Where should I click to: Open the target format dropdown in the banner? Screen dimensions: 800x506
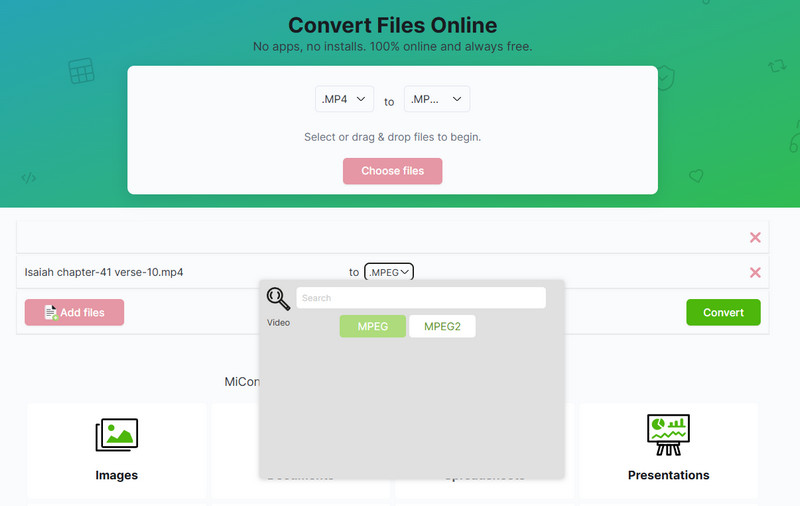coord(436,99)
